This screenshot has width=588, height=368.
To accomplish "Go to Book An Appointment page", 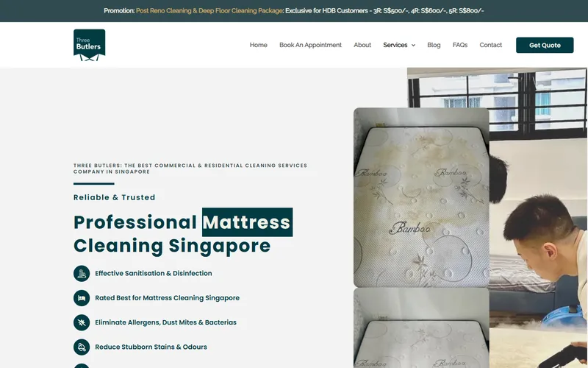I will pyautogui.click(x=310, y=45).
